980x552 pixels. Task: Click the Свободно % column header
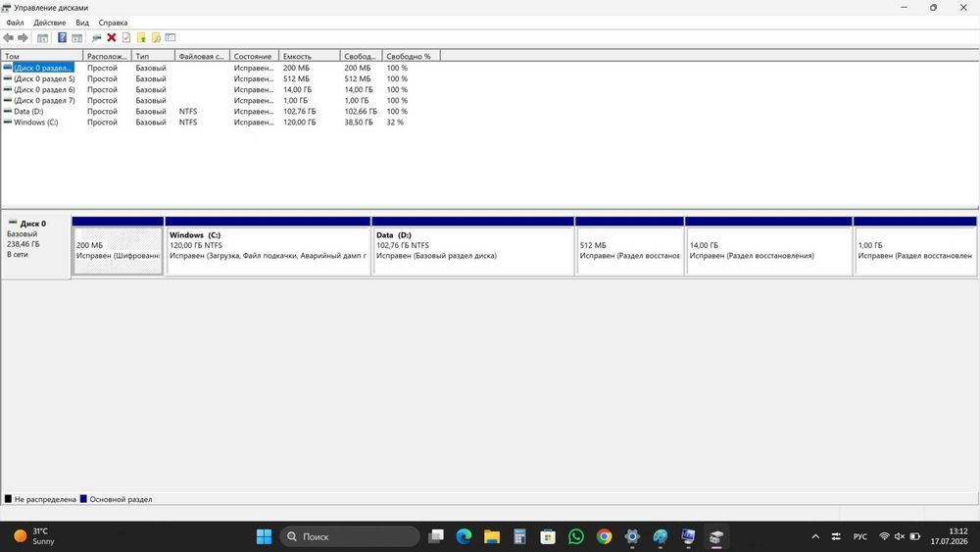coord(411,56)
